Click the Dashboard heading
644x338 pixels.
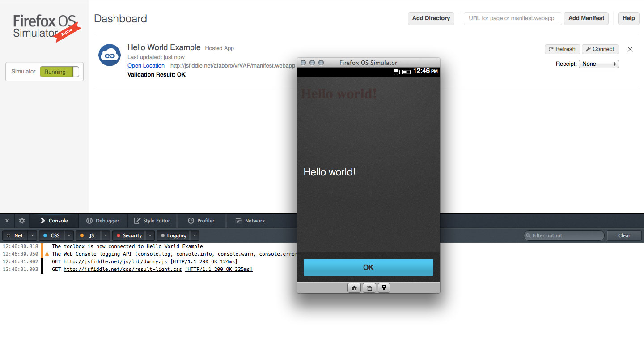(120, 19)
